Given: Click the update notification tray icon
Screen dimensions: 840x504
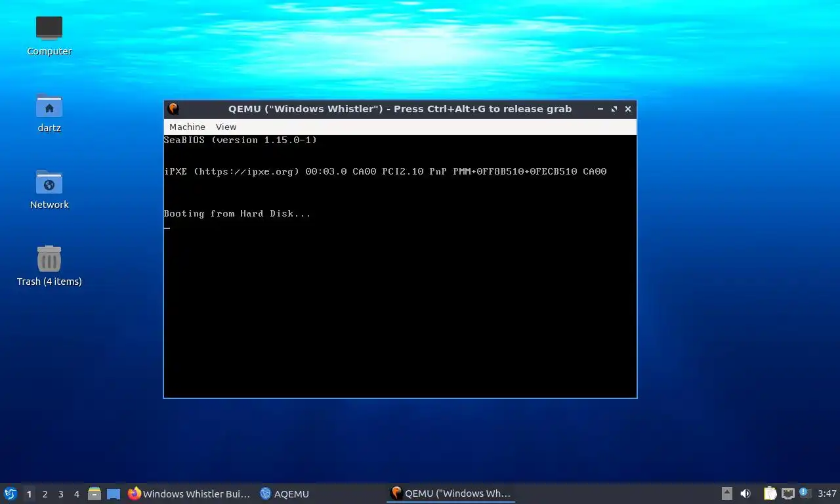Looking at the screenshot, I should pyautogui.click(x=805, y=493).
